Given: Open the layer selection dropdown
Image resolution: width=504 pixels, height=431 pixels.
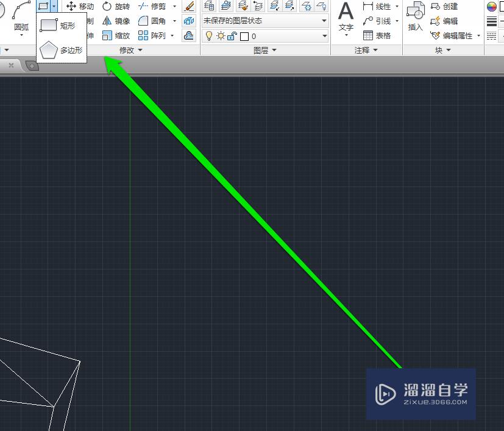Looking at the screenshot, I should pos(325,36).
